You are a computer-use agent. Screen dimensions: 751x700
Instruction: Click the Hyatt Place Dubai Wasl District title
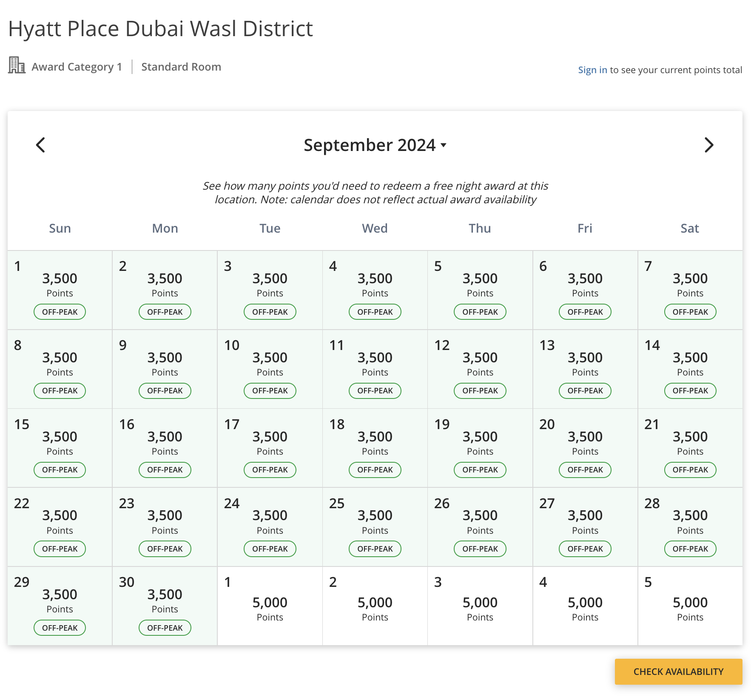click(x=161, y=29)
